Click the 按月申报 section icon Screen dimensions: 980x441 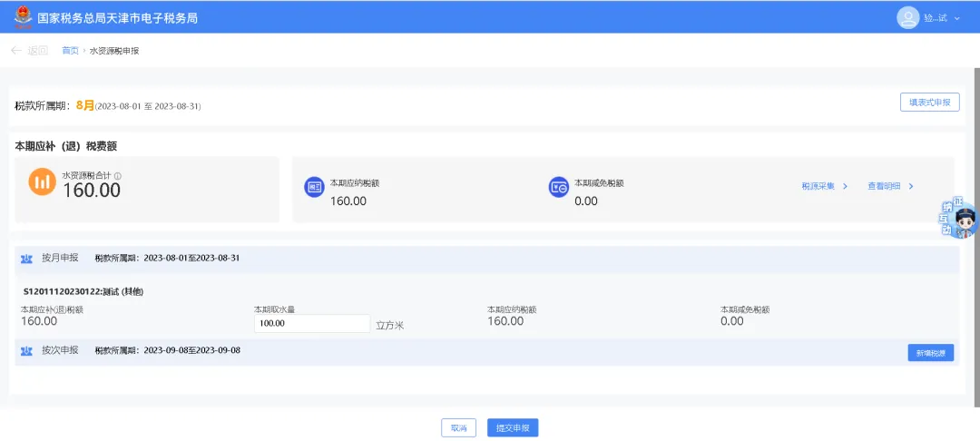click(26, 259)
